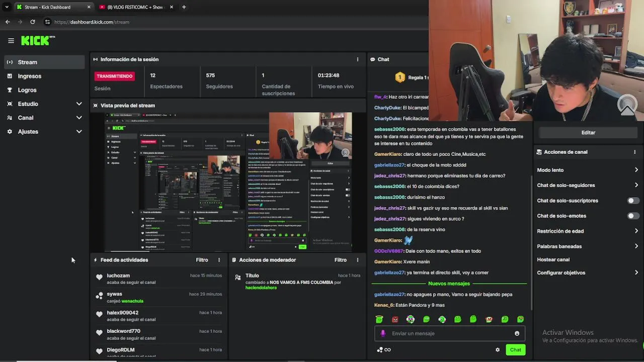Open Filtro in Acciones de moderador
Image resolution: width=644 pixels, height=362 pixels.
coord(341,260)
